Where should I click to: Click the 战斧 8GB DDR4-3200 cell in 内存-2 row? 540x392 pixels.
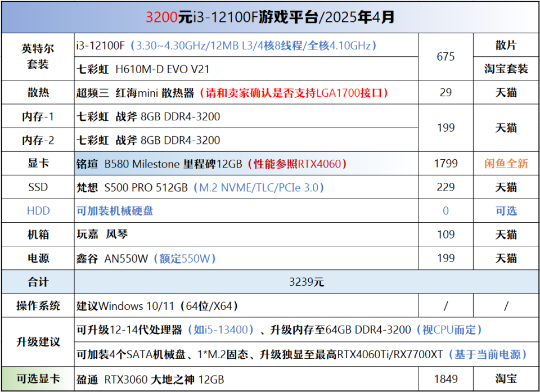pos(246,140)
